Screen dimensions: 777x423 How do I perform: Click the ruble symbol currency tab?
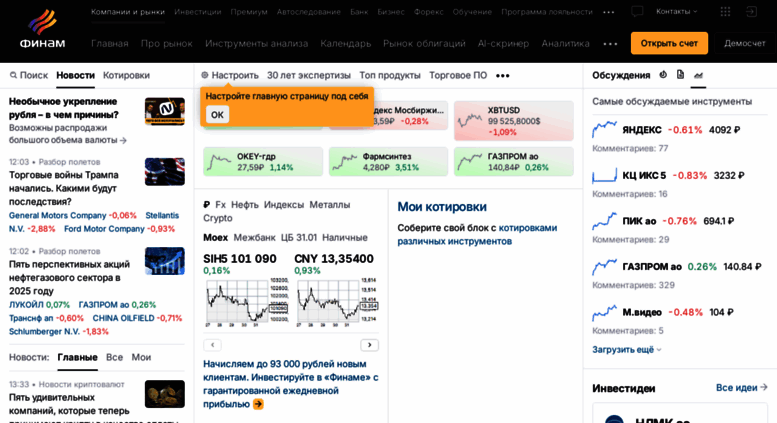coord(206,205)
